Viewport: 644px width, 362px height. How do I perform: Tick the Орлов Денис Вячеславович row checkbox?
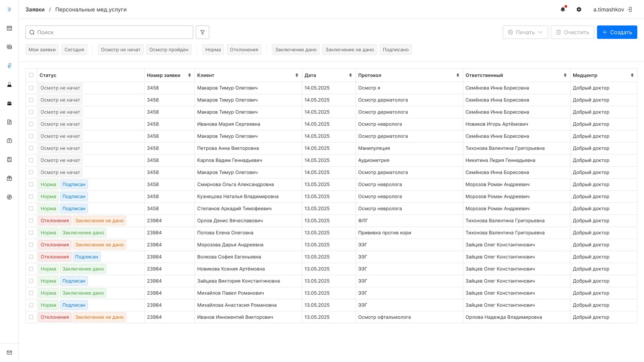31,221
